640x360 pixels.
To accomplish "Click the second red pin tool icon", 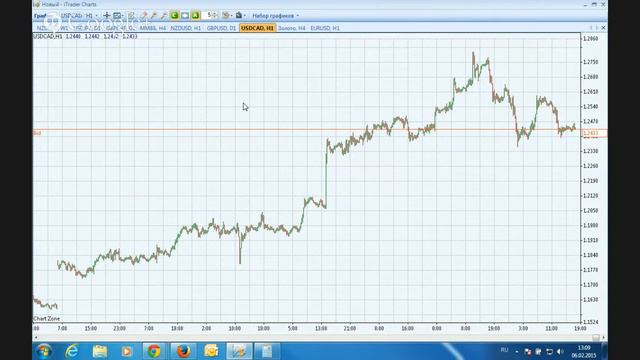I will tap(154, 16).
